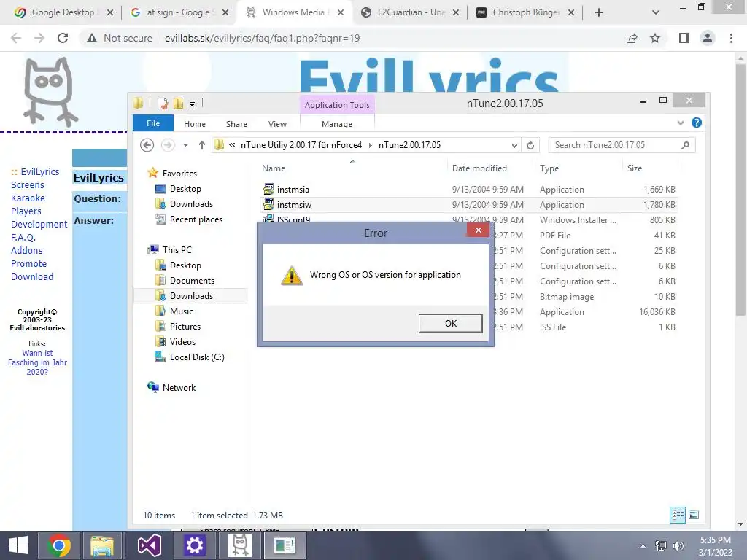
Task: Open the File tab in Explorer ribbon
Action: point(153,123)
